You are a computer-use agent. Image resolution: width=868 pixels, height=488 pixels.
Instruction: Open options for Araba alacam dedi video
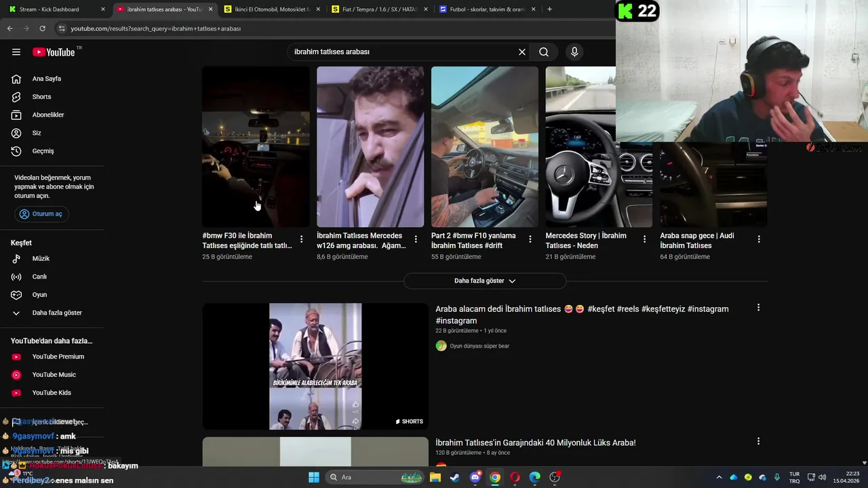point(758,308)
